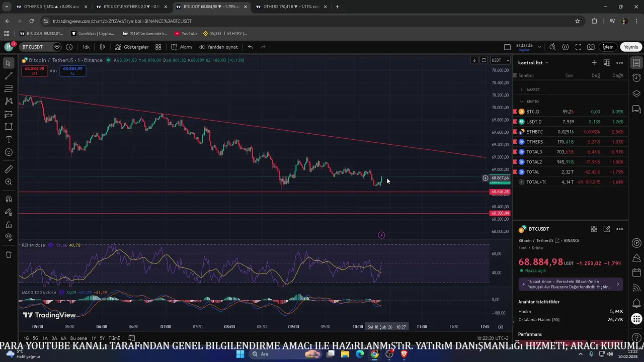The height and width of the screenshot is (362, 644).
Task: Open the indicator templates grid icon
Action: coord(158,47)
